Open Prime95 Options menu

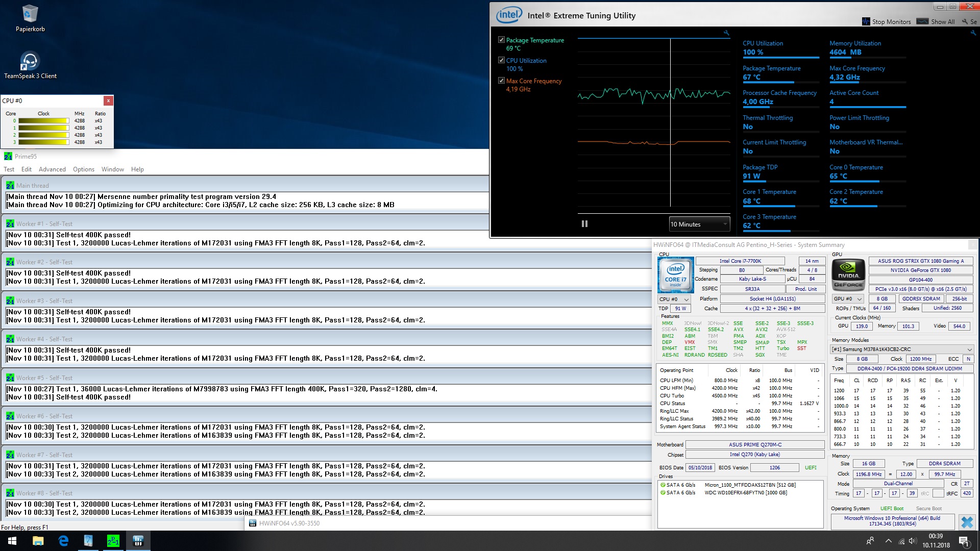point(83,169)
